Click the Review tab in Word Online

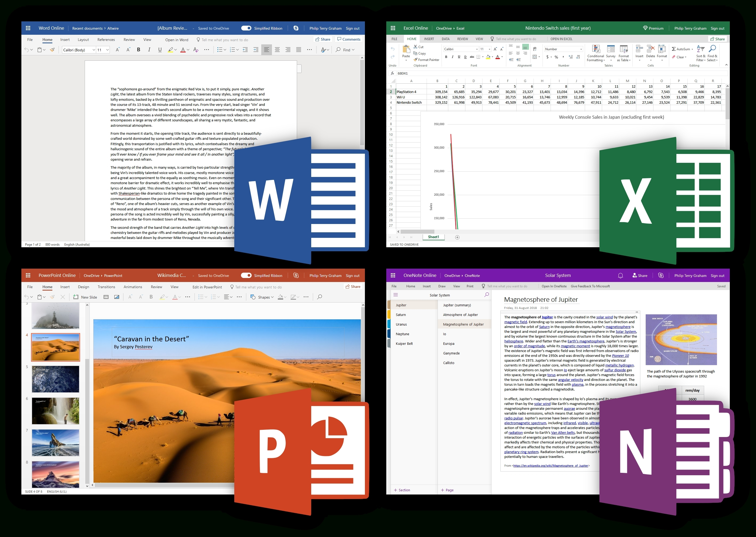pyautogui.click(x=130, y=39)
